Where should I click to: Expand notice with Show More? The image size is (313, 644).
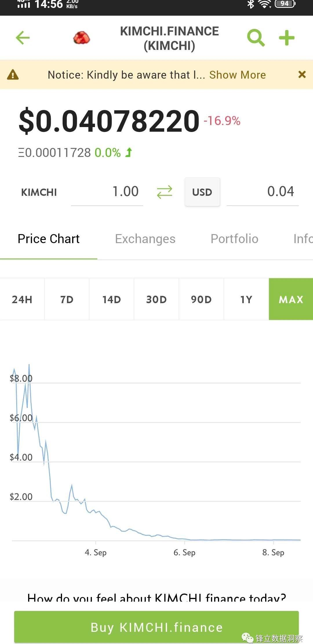tap(237, 75)
